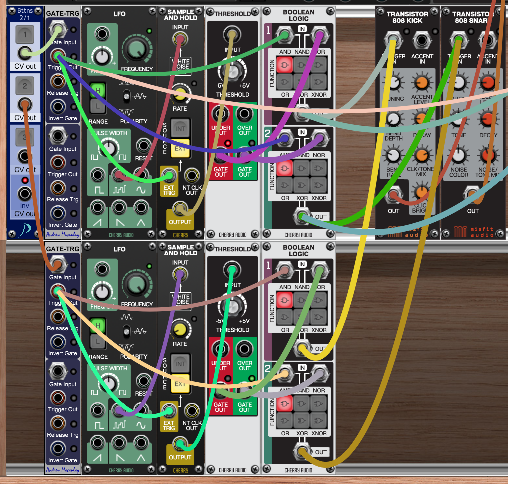The width and height of the screenshot is (508, 484).
Task: Select OR gate in section 2 of lower Boolean Logic
Action: (284, 420)
